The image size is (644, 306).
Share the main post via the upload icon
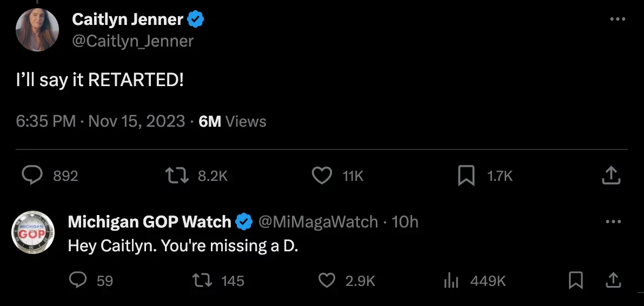click(x=610, y=175)
